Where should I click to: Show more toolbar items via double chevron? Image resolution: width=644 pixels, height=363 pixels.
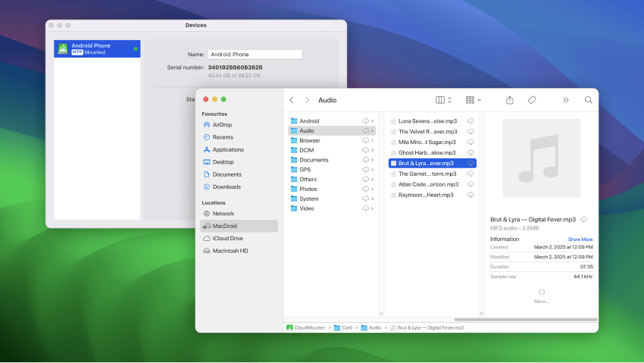tap(565, 100)
